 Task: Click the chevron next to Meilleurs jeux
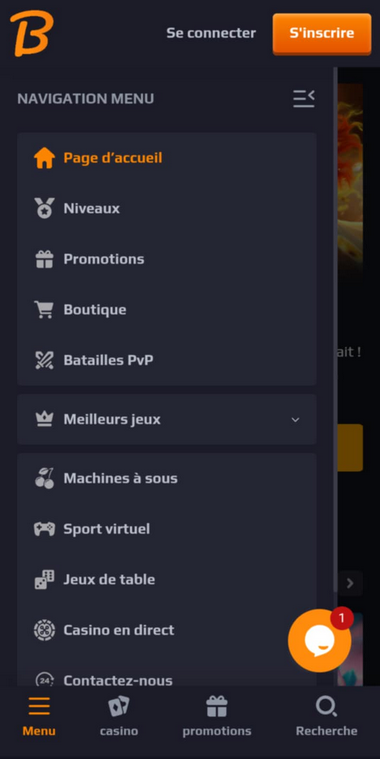pos(295,420)
